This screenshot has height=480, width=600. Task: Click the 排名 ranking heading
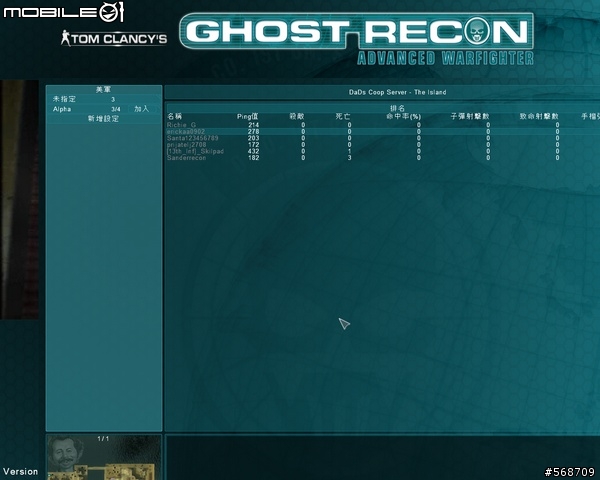pos(397,108)
